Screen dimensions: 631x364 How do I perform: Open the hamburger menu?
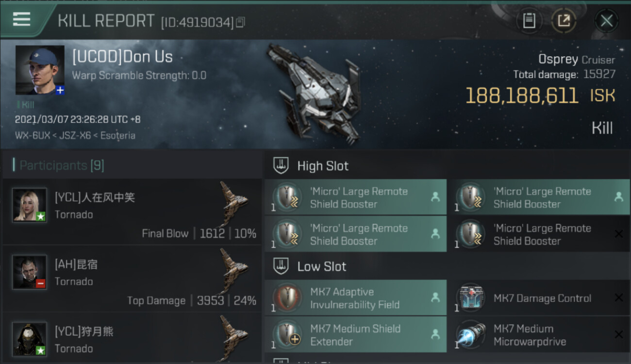[x=21, y=19]
